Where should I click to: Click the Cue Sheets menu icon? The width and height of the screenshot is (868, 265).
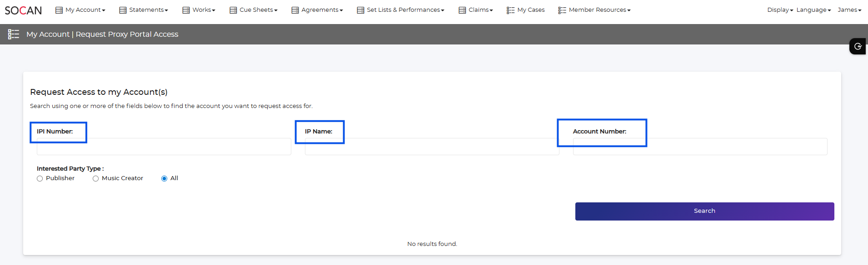point(233,10)
